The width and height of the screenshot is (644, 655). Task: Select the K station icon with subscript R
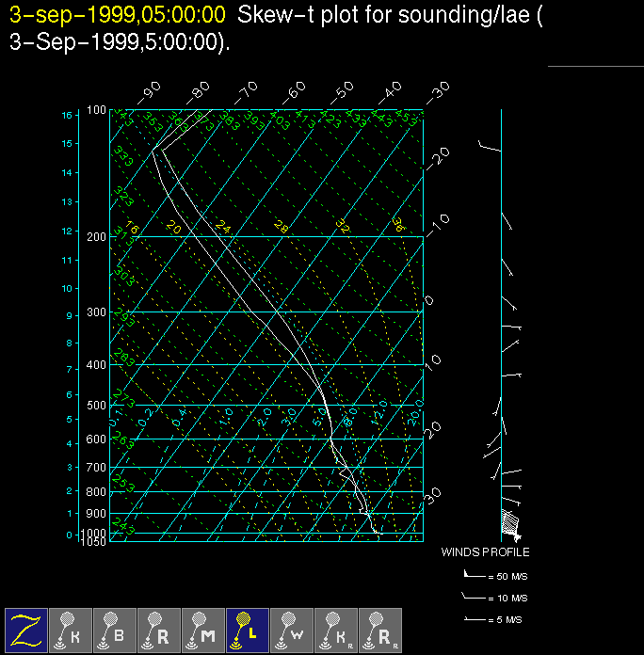336,630
